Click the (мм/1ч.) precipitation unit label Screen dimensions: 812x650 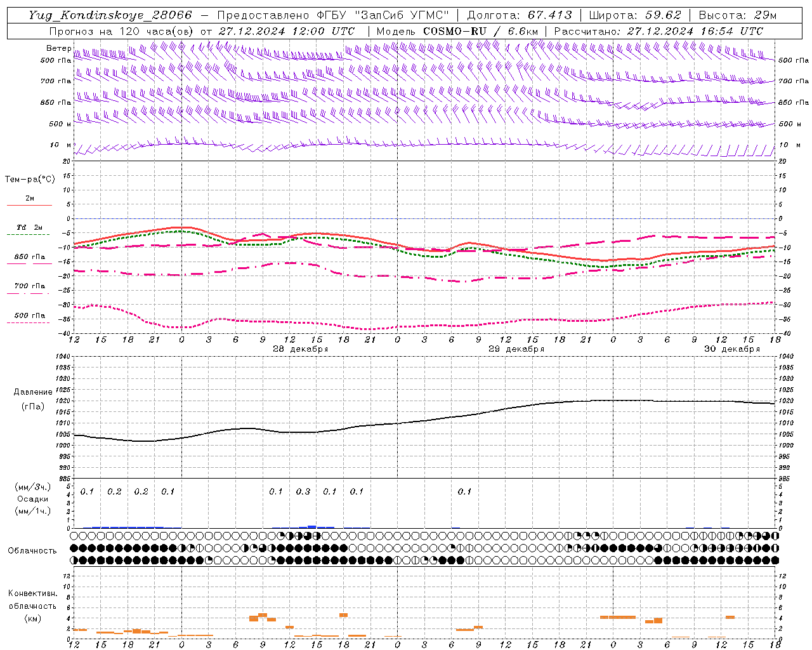[32, 511]
